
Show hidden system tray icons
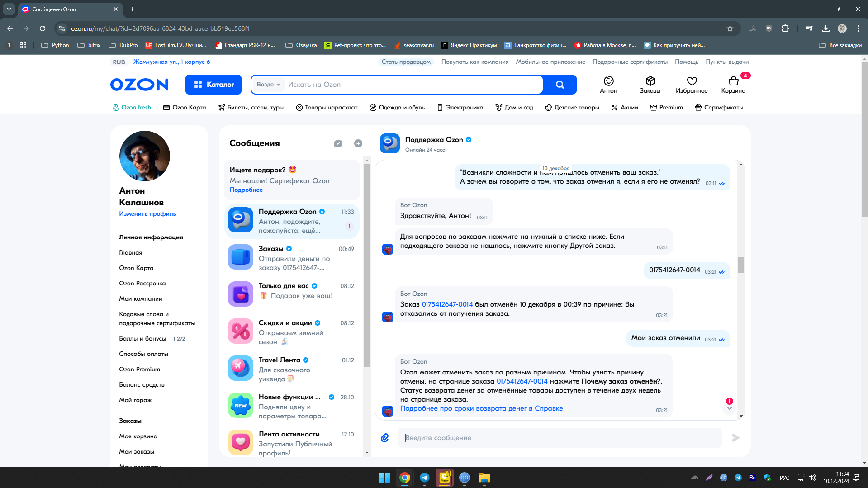coord(695,478)
